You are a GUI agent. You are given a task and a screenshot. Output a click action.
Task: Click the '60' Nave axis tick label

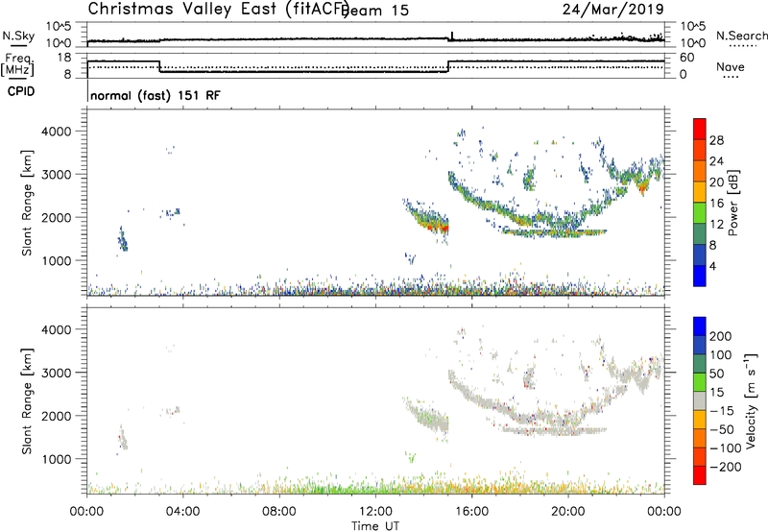click(687, 58)
